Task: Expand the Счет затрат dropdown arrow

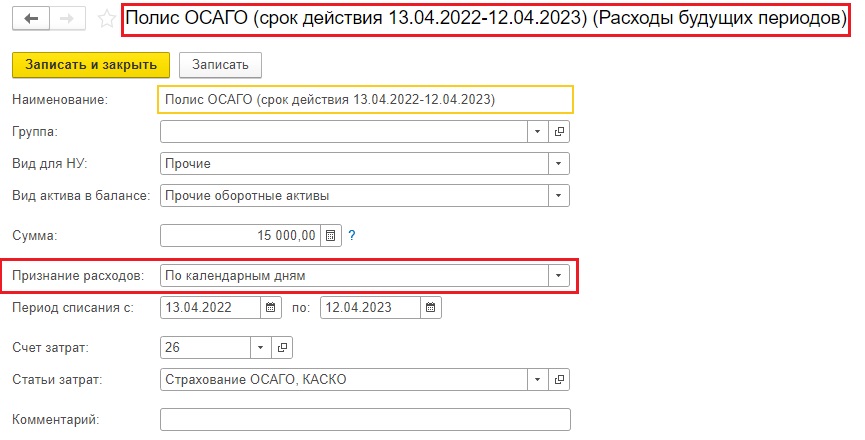Action: coord(260,347)
